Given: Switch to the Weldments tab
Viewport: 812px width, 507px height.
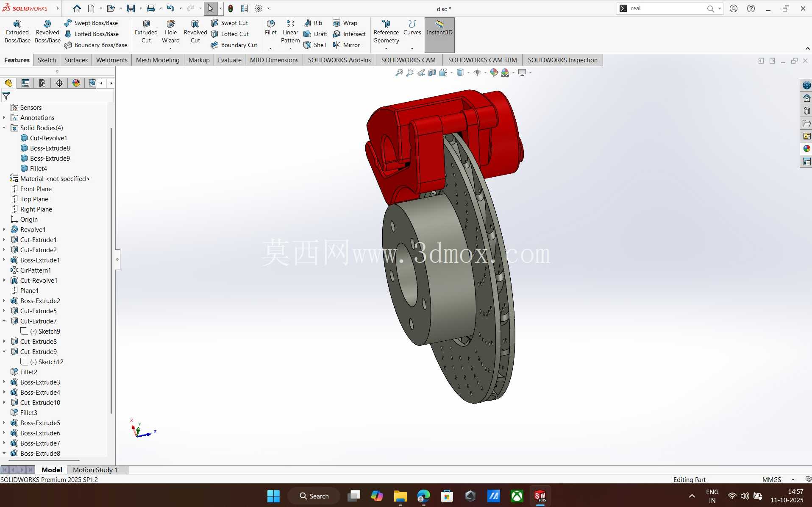Looking at the screenshot, I should (x=112, y=60).
